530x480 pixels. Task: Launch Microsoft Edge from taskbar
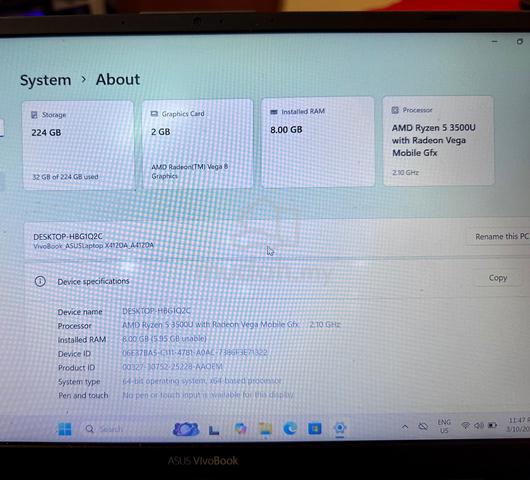[x=290, y=429]
